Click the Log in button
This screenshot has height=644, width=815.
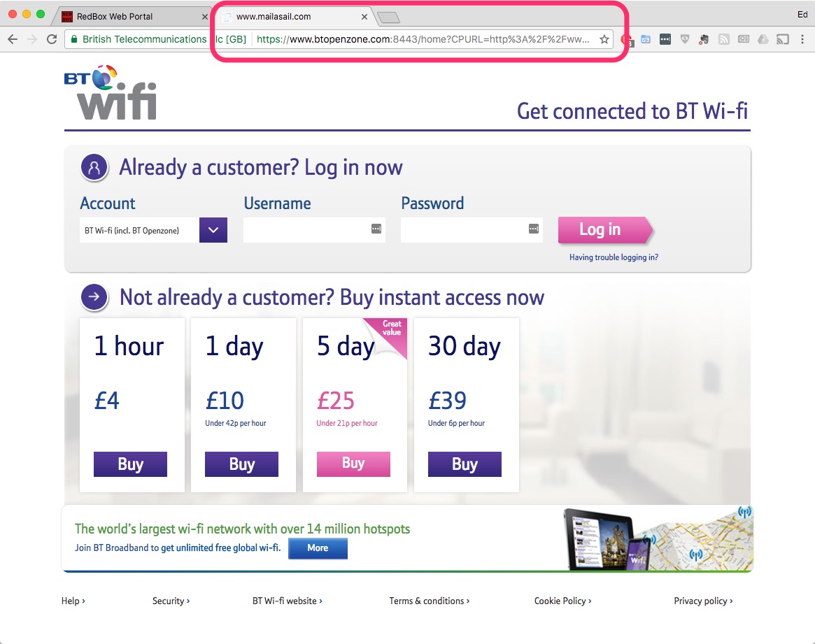coord(605,229)
